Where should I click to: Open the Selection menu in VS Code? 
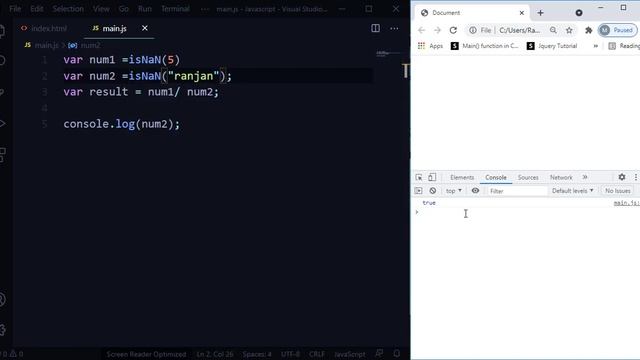[68, 9]
